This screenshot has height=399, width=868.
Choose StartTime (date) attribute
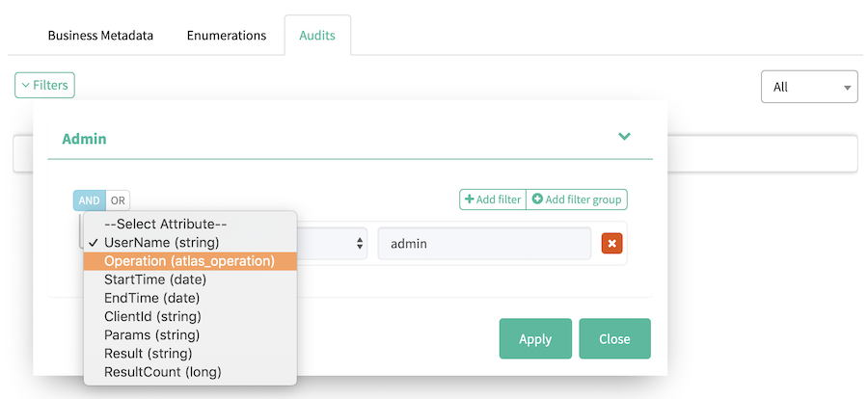click(154, 279)
